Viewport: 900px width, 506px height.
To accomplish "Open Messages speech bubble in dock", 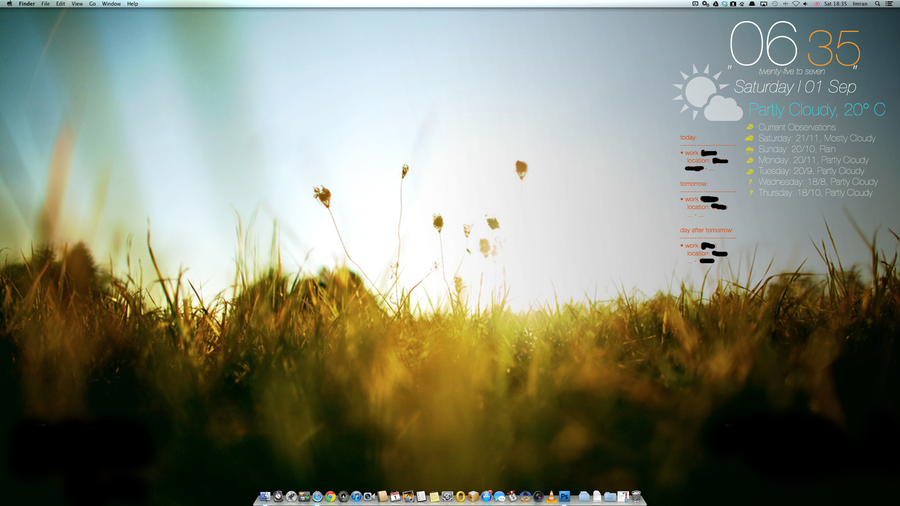I will point(499,497).
